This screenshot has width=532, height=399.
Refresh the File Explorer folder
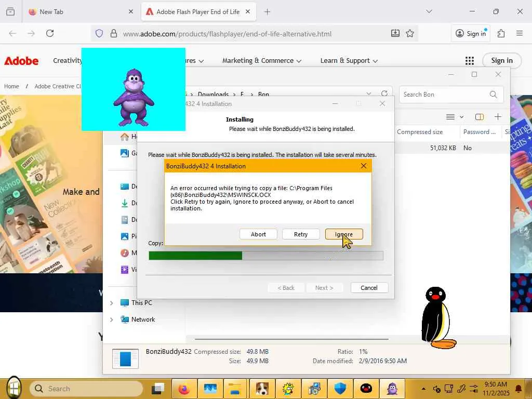[384, 94]
